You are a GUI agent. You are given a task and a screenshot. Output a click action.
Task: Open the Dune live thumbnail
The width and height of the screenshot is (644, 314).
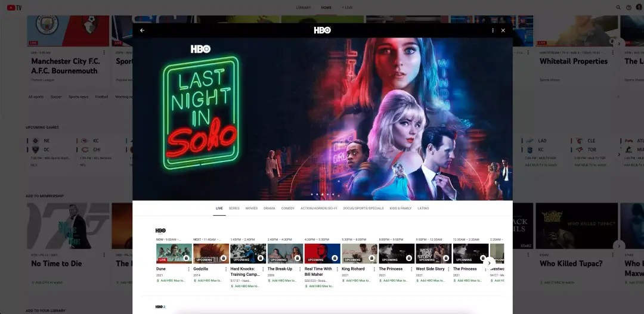tap(174, 253)
